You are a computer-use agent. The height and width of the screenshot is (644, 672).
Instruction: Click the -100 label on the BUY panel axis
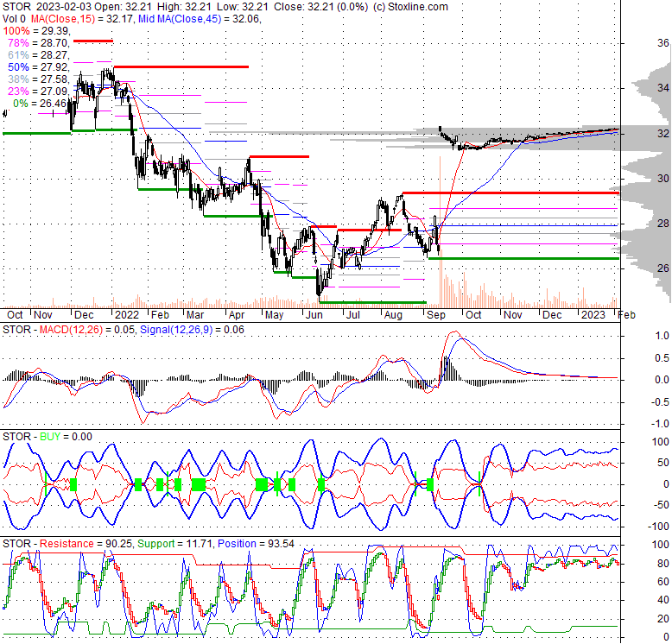658,527
